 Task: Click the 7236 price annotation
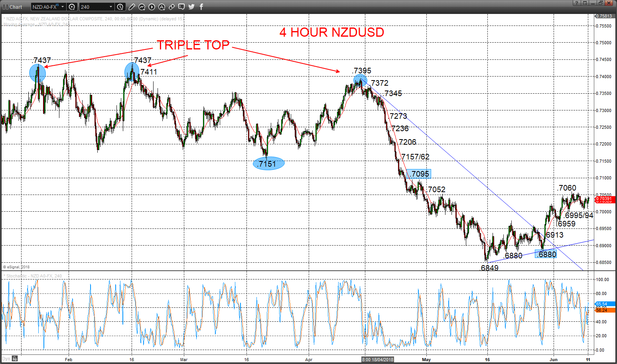400,128
